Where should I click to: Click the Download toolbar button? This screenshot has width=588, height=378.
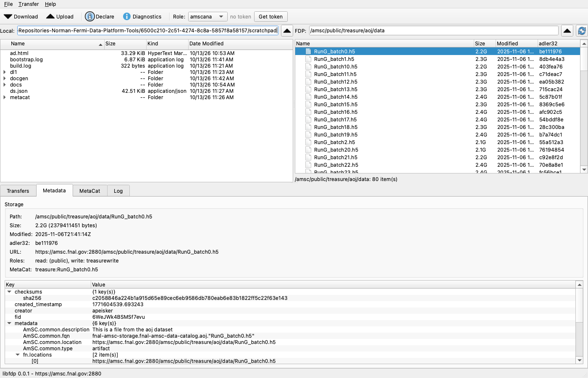(x=21, y=17)
